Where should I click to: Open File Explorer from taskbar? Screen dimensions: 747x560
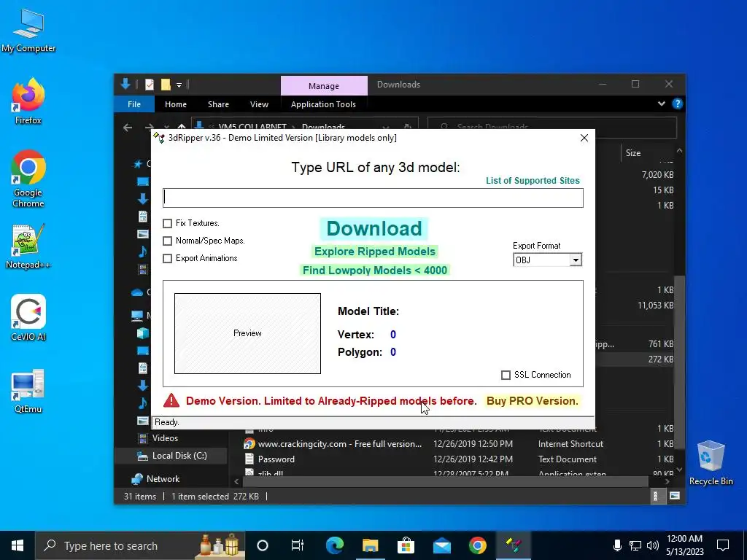(370, 545)
